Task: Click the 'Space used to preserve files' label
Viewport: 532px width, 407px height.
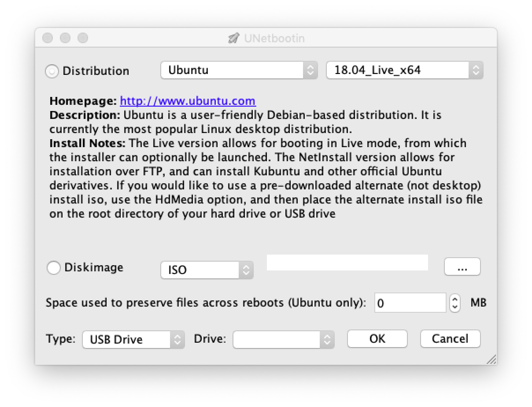Action: coord(206,303)
